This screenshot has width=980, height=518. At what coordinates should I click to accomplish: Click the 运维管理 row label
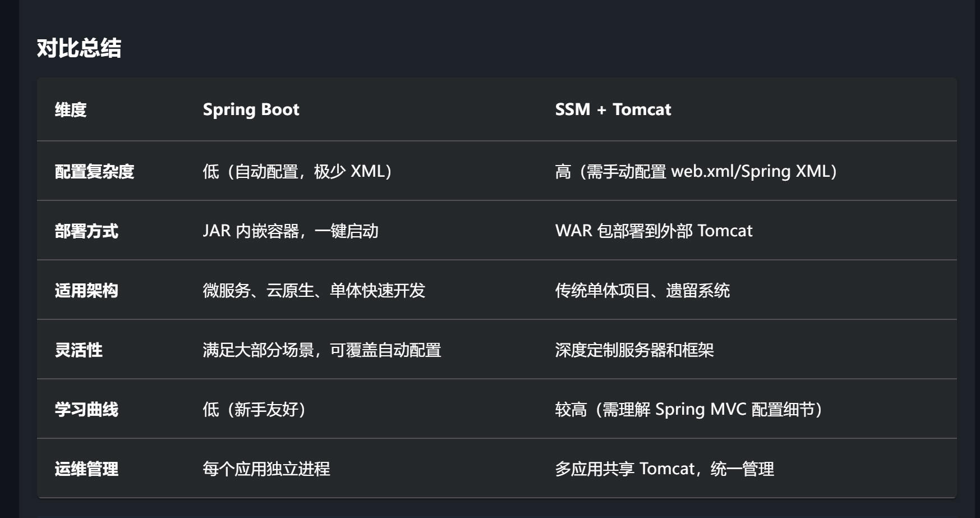point(86,469)
